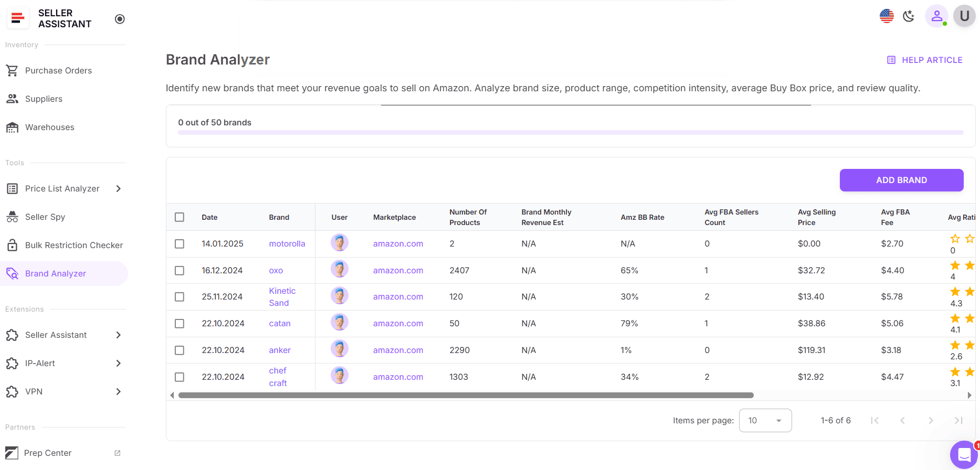Go to next page pagination arrow
Image resolution: width=980 pixels, height=470 pixels.
[x=931, y=420]
